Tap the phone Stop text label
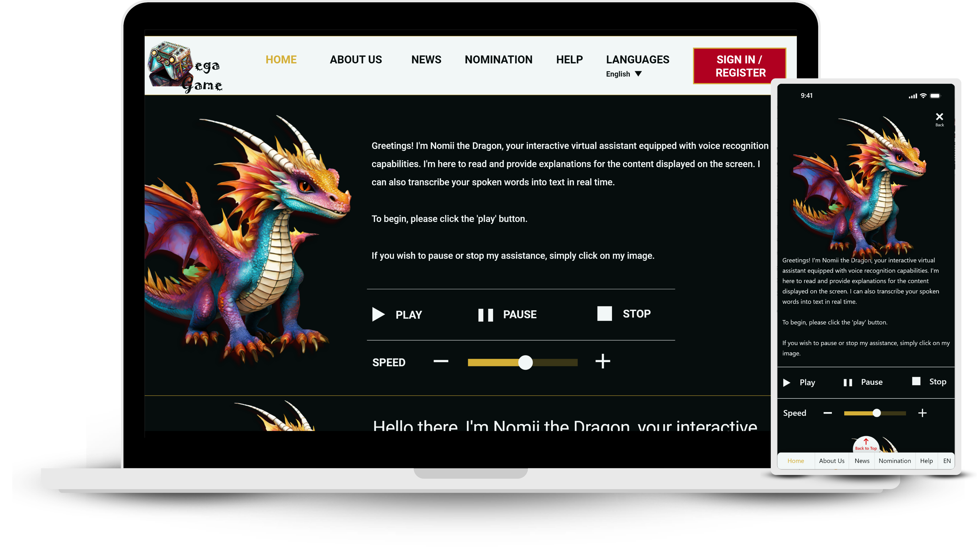Screen dimensions: 977x560 tap(937, 382)
